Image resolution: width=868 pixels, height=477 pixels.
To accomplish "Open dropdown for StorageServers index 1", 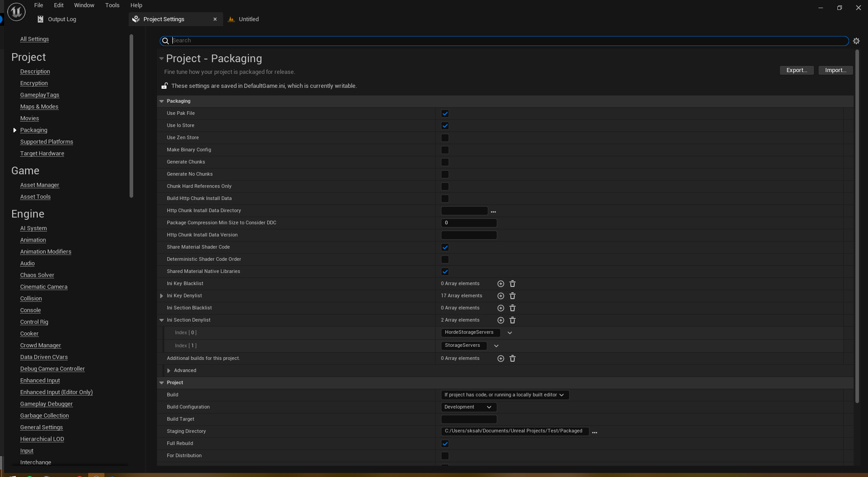I will point(496,346).
